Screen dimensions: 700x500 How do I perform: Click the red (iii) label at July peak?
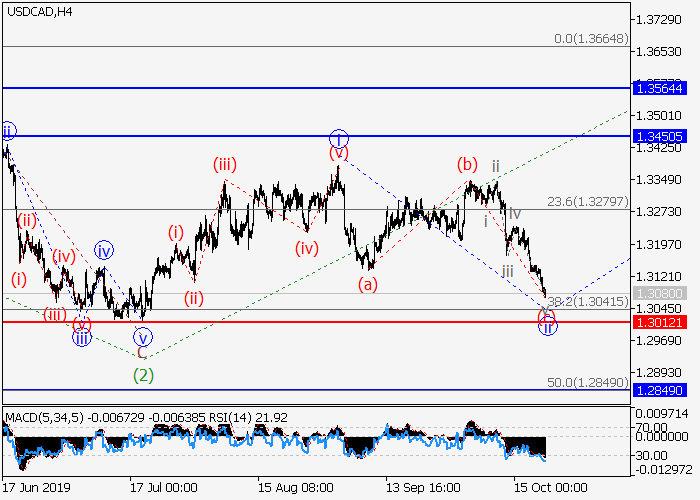[223, 164]
